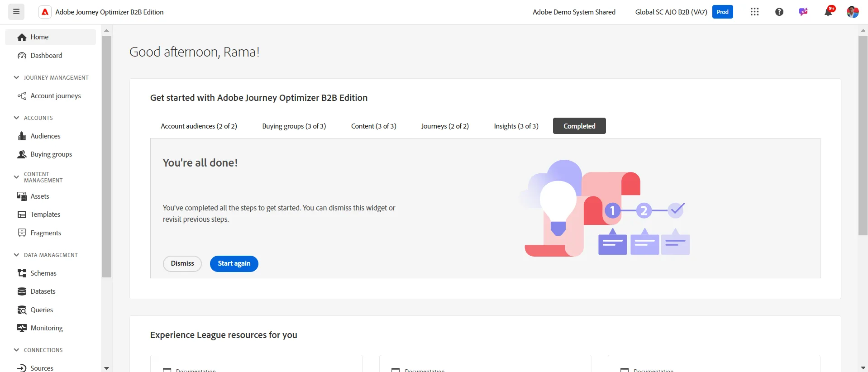The image size is (868, 372).
Task: Open the Help question mark icon
Action: click(779, 12)
